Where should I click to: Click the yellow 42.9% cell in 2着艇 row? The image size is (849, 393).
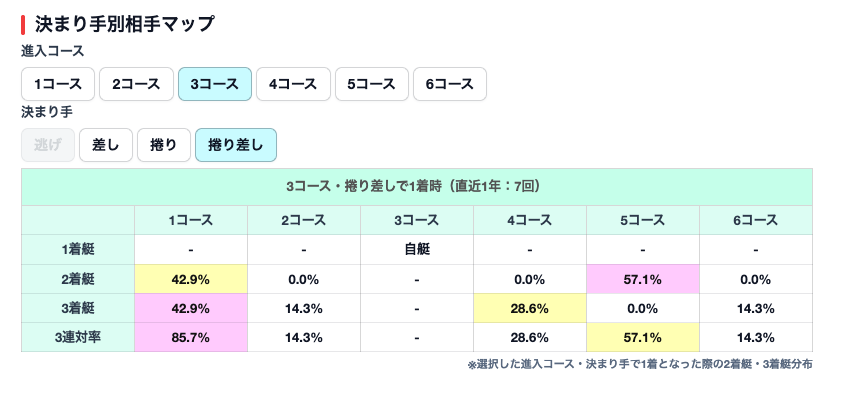pyautogui.click(x=191, y=279)
